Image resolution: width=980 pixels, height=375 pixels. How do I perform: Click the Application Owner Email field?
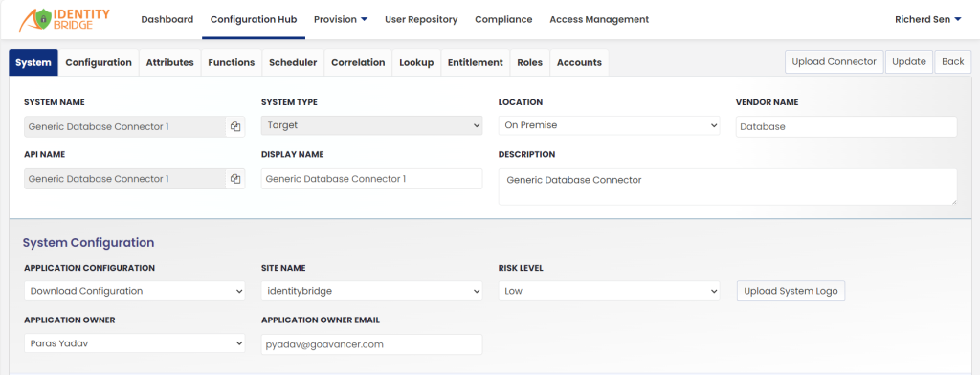click(x=372, y=344)
